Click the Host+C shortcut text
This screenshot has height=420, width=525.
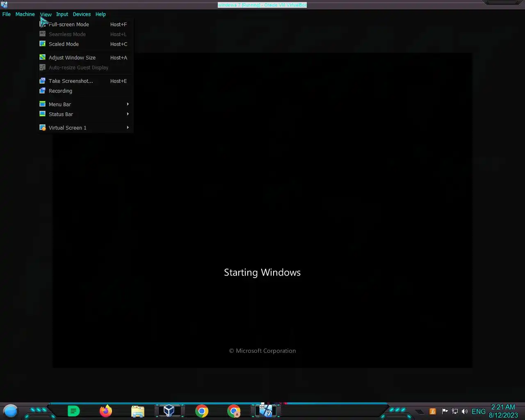119,44
